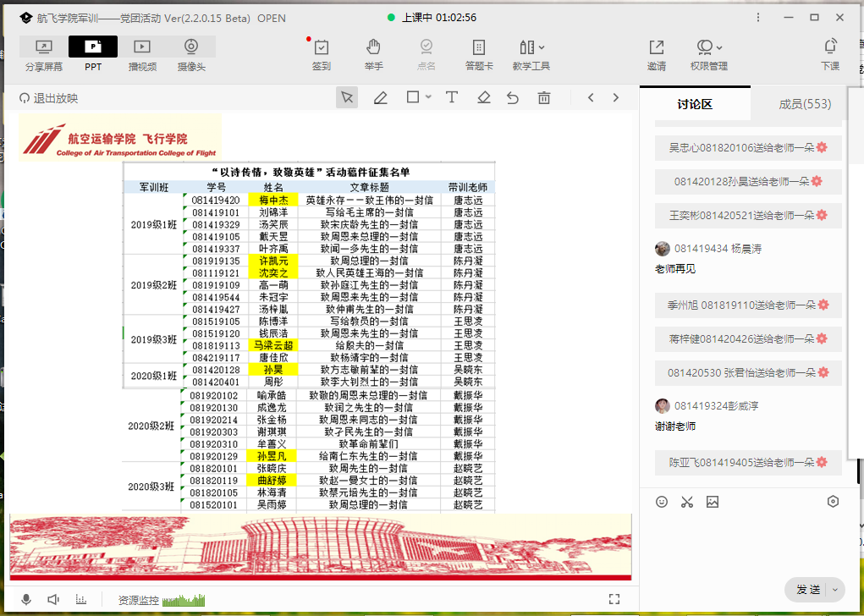Expand the send button options arrow
This screenshot has width=864, height=616.
click(x=837, y=590)
